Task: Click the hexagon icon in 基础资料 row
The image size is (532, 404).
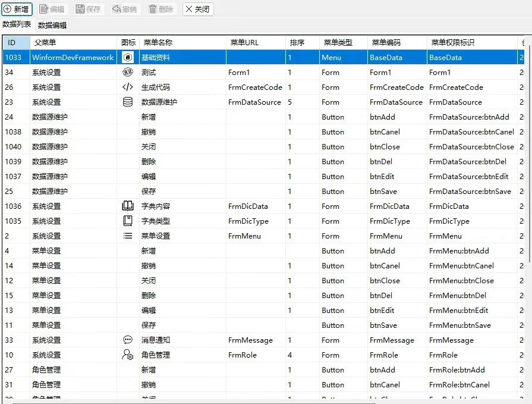Action: pos(128,57)
